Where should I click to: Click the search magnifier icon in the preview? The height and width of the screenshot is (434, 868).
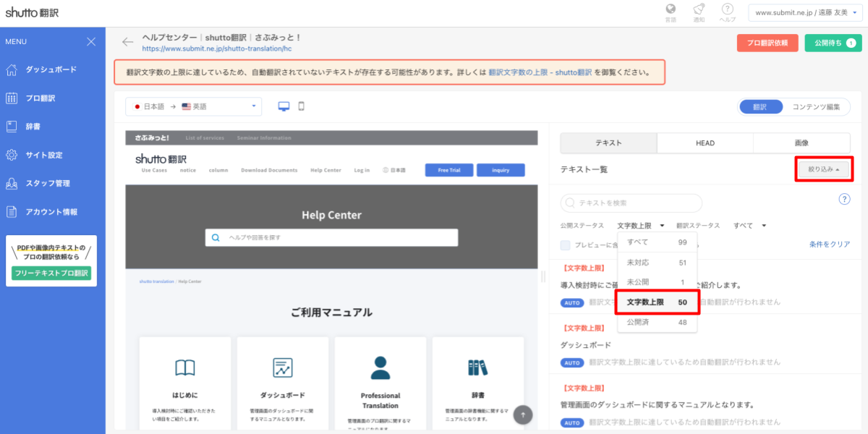[x=216, y=237]
